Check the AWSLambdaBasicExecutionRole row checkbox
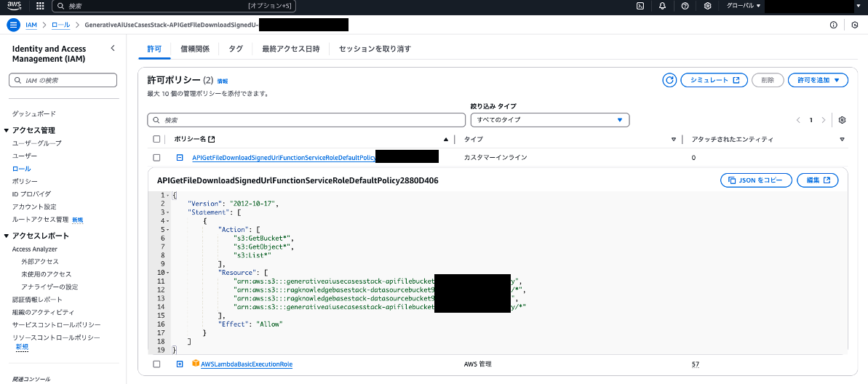This screenshot has width=868, height=384. (x=156, y=364)
